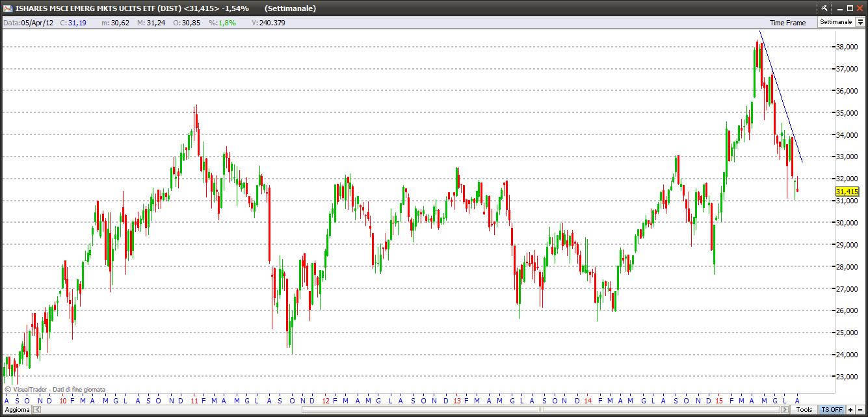Click the minus zoom-out button
Viewport: 868px width, 417px height.
click(x=861, y=410)
